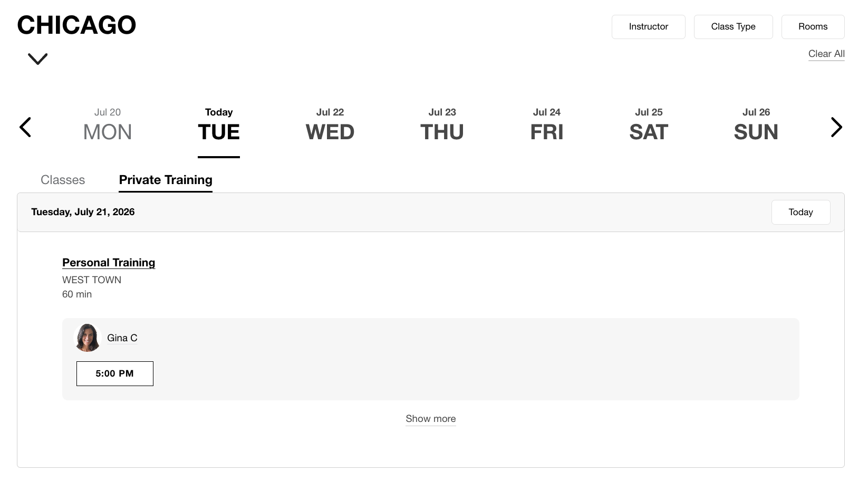Select Saturday Jul 25
This screenshot has width=868, height=500.
(x=649, y=126)
